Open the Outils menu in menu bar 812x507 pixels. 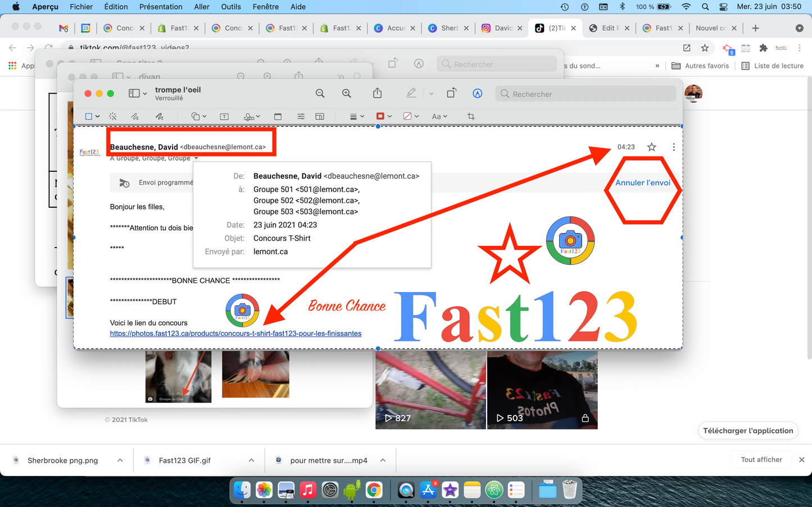click(x=230, y=7)
